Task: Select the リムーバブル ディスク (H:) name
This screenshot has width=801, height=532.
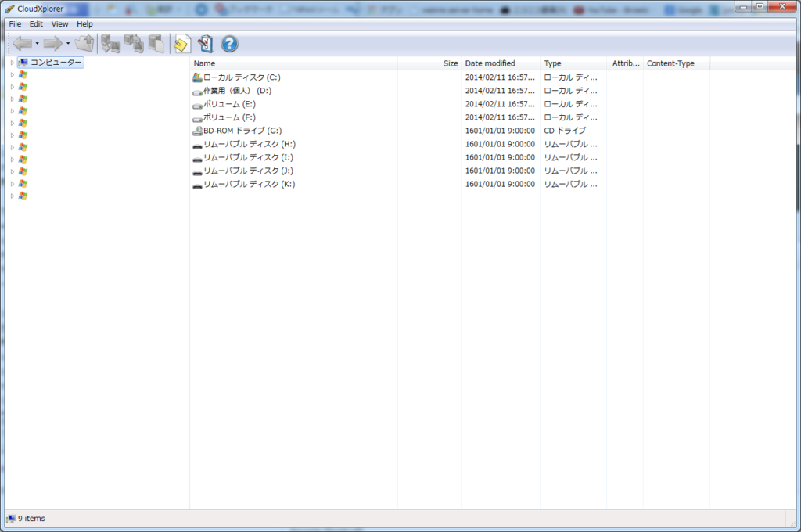Action: click(x=250, y=144)
